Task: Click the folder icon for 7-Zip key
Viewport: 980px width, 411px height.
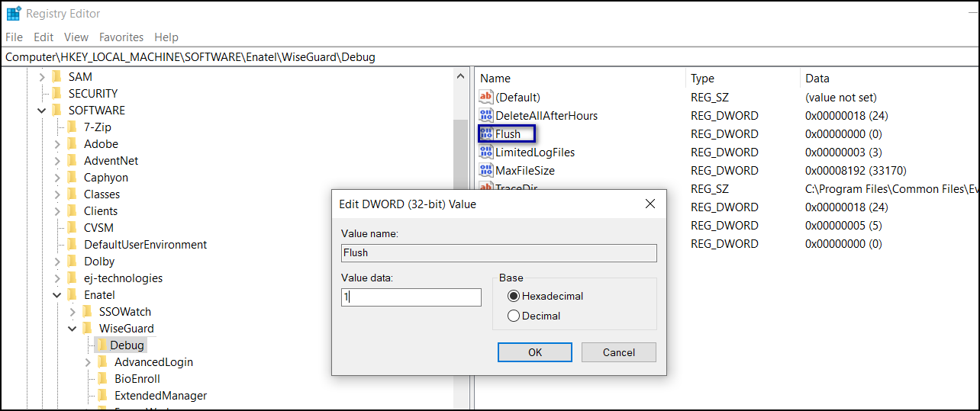Action: (72, 127)
